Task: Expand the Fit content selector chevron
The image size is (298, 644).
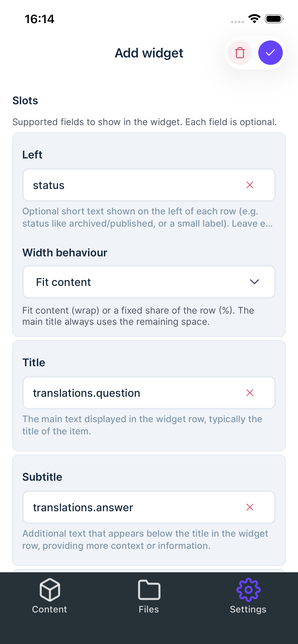Action: [254, 282]
